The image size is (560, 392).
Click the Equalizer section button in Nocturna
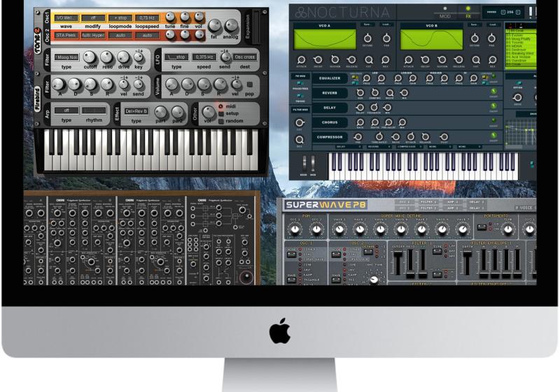click(329, 78)
